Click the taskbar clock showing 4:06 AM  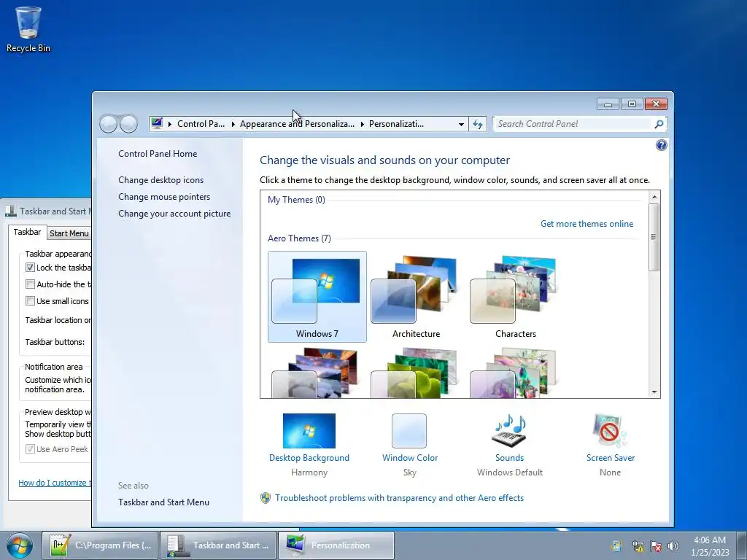click(x=710, y=546)
